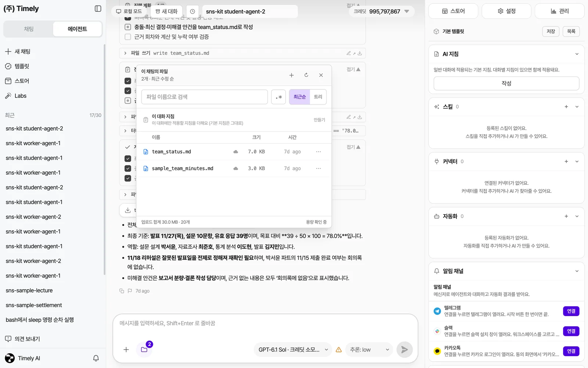Image resolution: width=588 pixels, height=368 pixels.
Task: Add a file with the plus icon in 이 채팅의 파일
Action: 291,75
